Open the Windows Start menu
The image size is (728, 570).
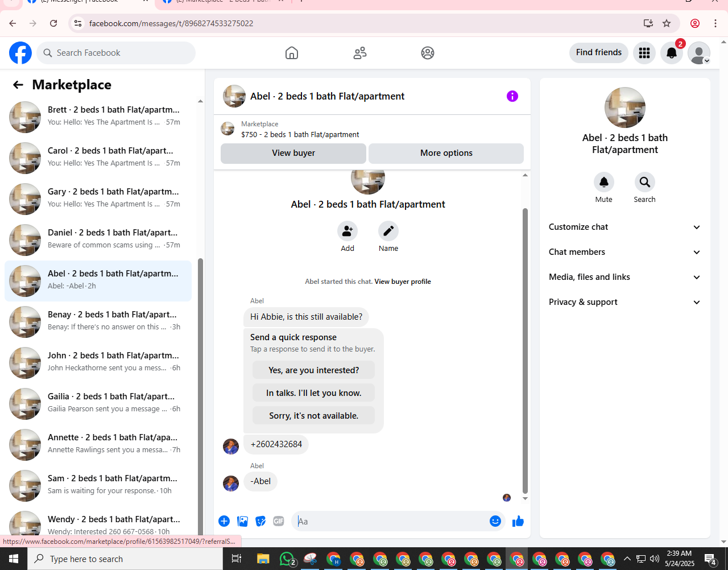(14, 559)
